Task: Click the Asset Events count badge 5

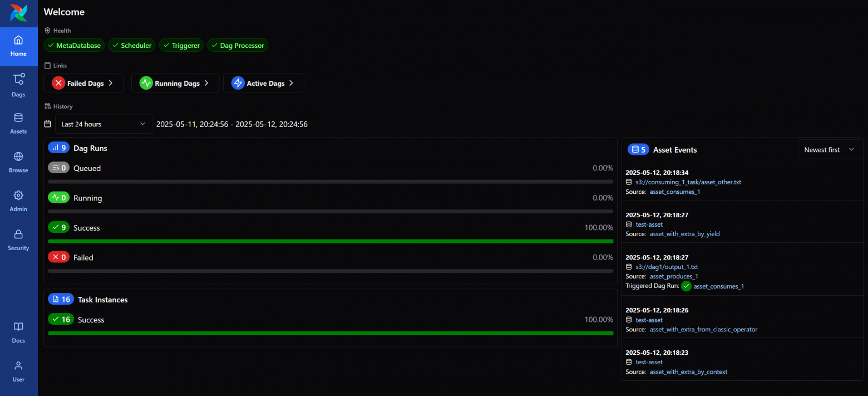Action: pyautogui.click(x=638, y=149)
